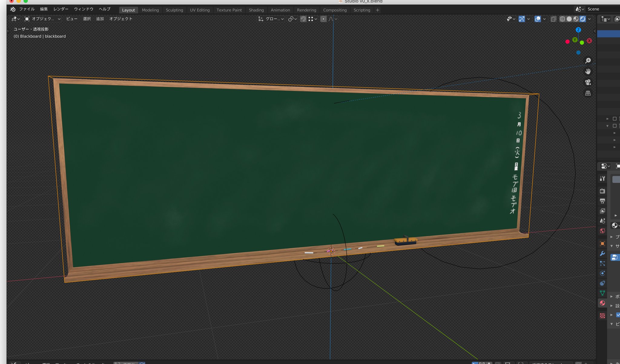Toggle camera view with camera icon
This screenshot has height=364, width=620.
(588, 82)
